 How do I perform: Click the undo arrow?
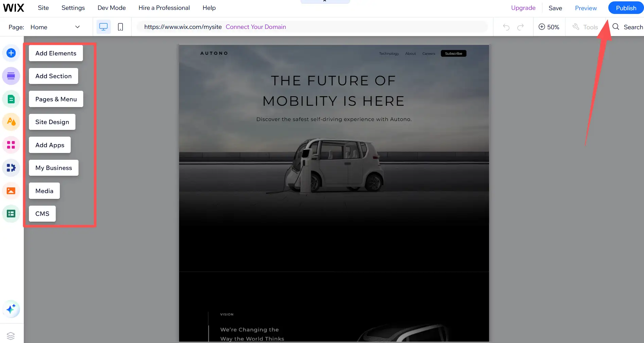[x=506, y=27]
